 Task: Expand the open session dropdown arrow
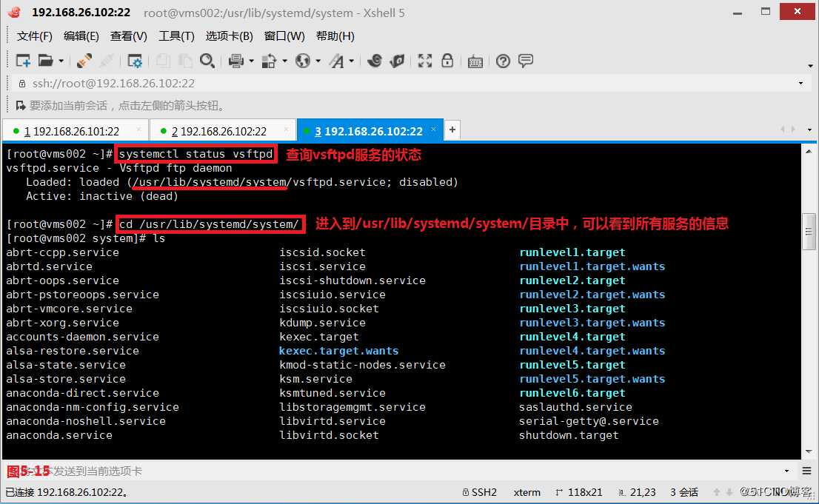(x=61, y=61)
